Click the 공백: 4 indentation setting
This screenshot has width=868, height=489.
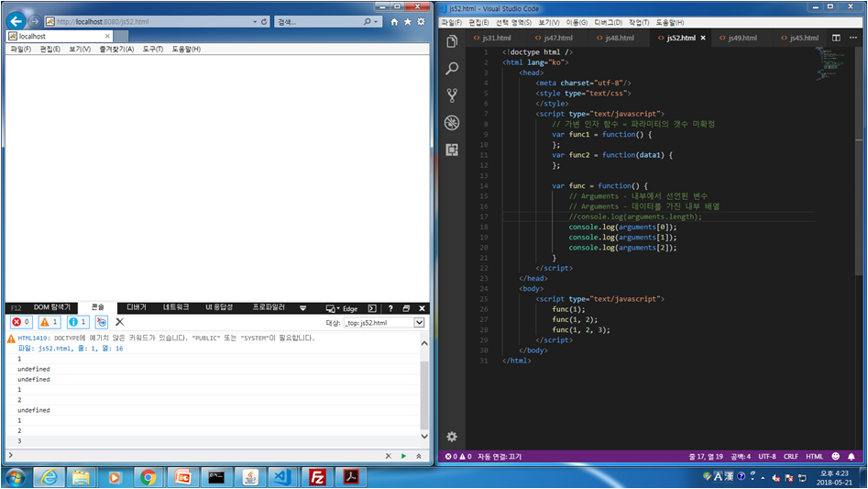(740, 456)
